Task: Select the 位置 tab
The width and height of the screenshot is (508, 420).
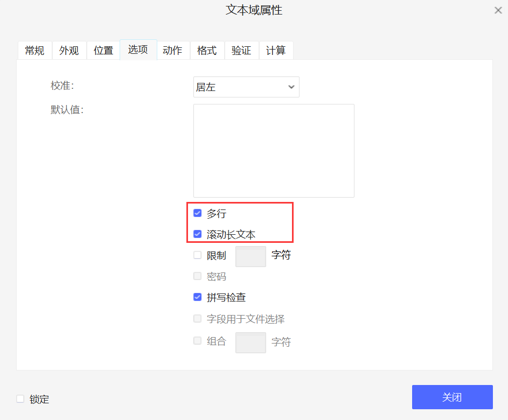Action: pyautogui.click(x=103, y=50)
